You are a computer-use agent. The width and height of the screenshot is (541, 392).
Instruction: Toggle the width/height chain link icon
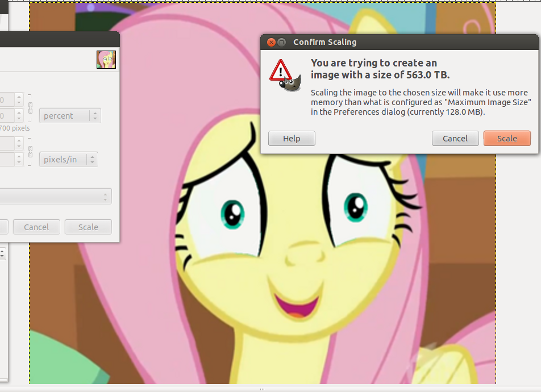tap(30, 108)
